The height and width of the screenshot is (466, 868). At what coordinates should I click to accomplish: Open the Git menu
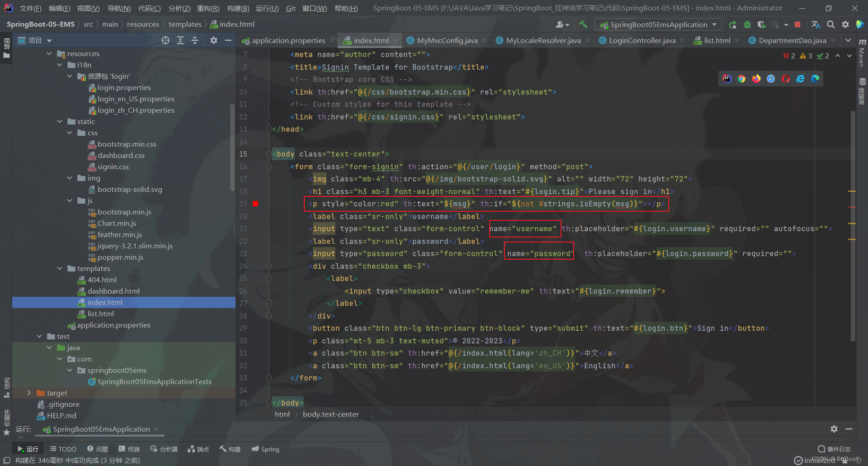point(291,8)
